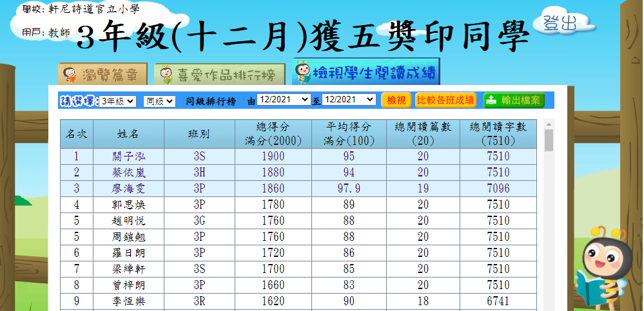Viewport: 644px width, 311px height.
Task: Click total score 1700 for 梁緯軒
Action: 273,269
